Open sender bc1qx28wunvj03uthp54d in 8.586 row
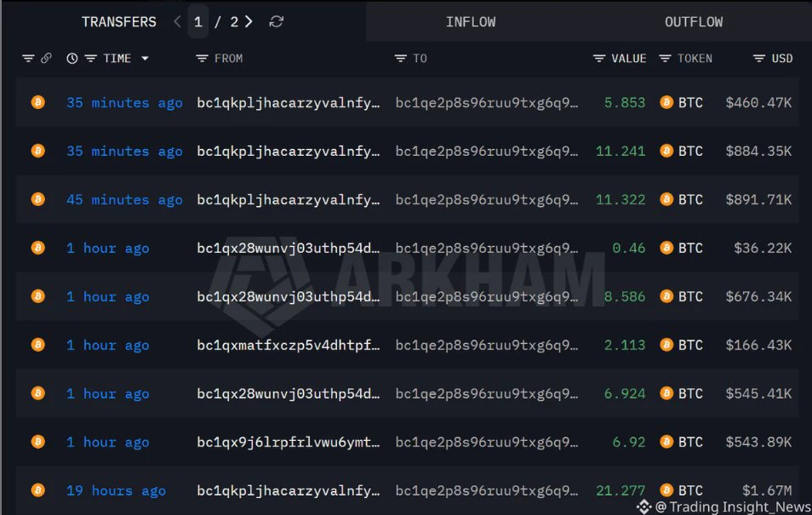The height and width of the screenshot is (515, 812). pyautogui.click(x=289, y=297)
